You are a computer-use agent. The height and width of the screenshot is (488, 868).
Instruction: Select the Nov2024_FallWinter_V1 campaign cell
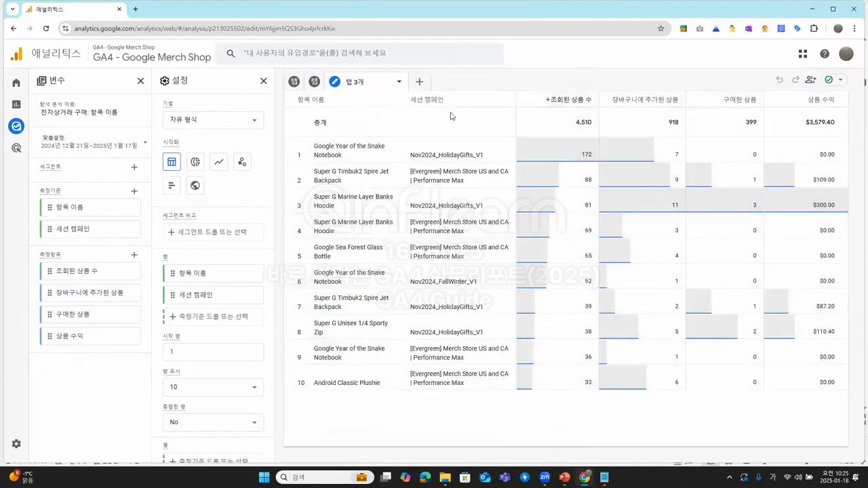pos(443,281)
